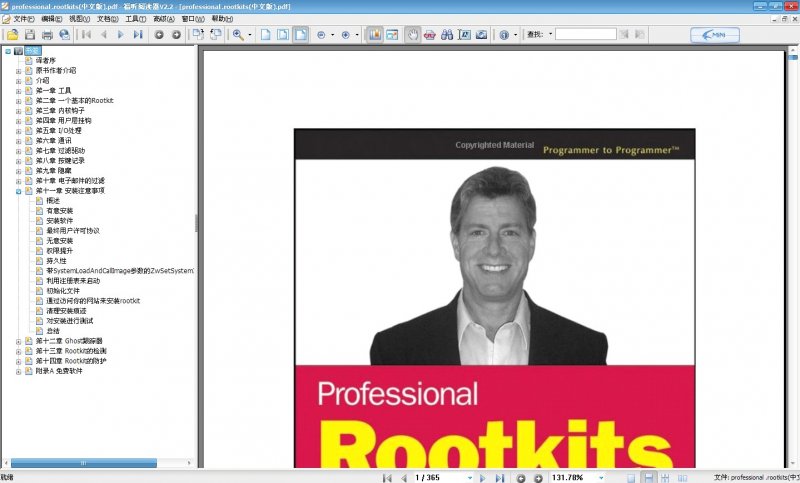Select the 第二章 一个基本的Rootkit bookmark
This screenshot has width=800, height=483.
pyautogui.click(x=74, y=100)
